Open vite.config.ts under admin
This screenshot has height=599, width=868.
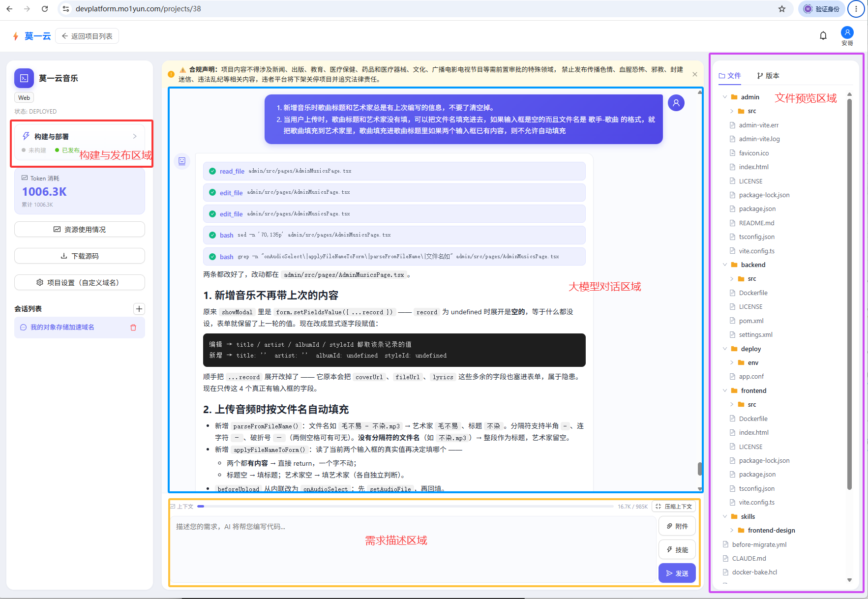pos(756,251)
